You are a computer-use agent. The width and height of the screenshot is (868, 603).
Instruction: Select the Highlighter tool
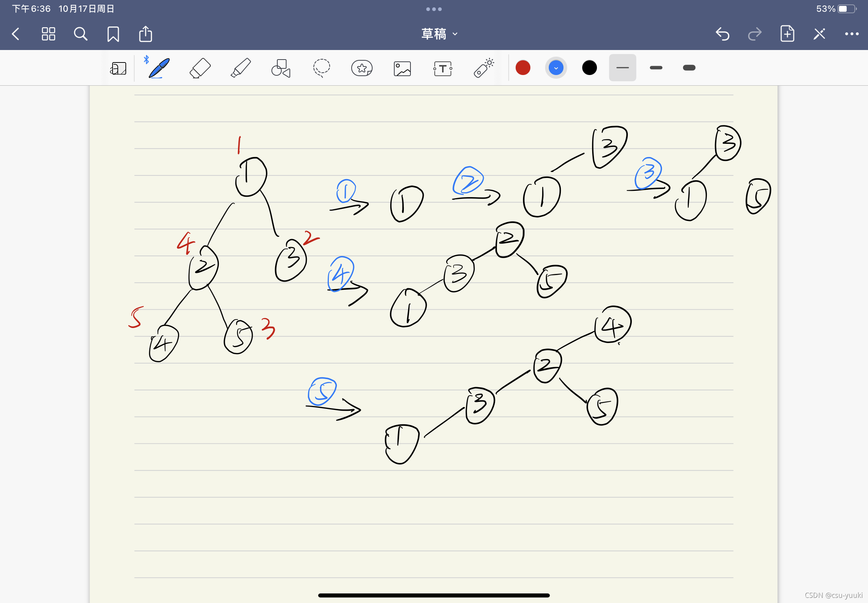click(240, 68)
